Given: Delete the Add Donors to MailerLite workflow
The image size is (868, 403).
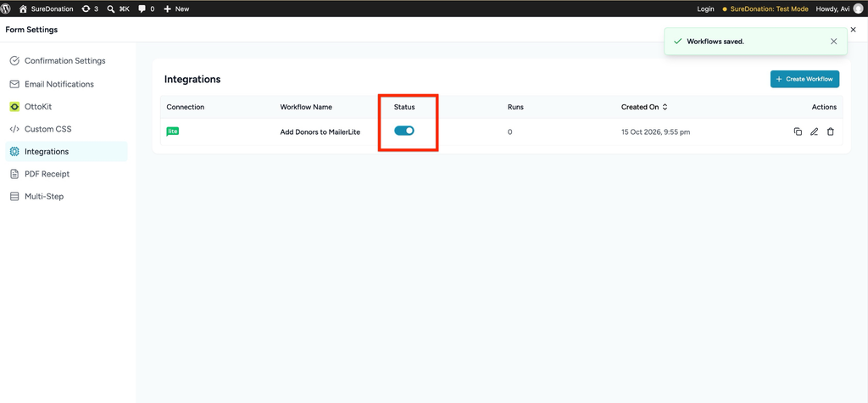Looking at the screenshot, I should tap(831, 132).
